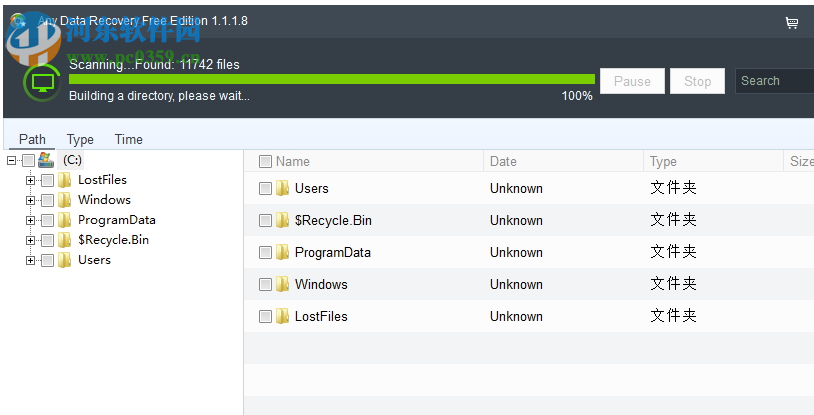
Task: Check the $Recycle.Bin row checkbox in list
Action: [265, 221]
